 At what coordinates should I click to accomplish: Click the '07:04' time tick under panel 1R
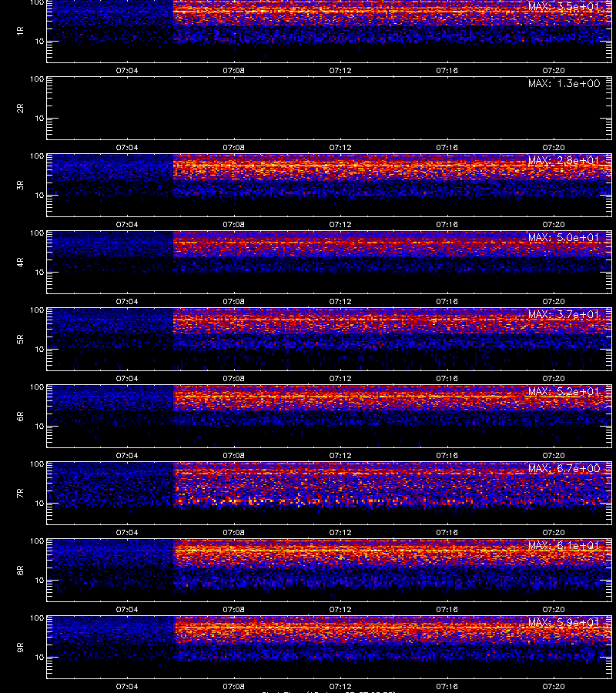coord(127,70)
